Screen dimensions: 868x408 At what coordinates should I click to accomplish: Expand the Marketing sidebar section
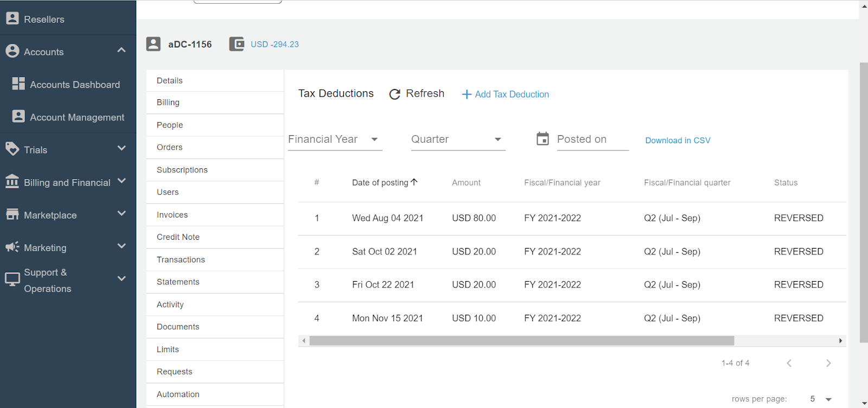tap(122, 246)
